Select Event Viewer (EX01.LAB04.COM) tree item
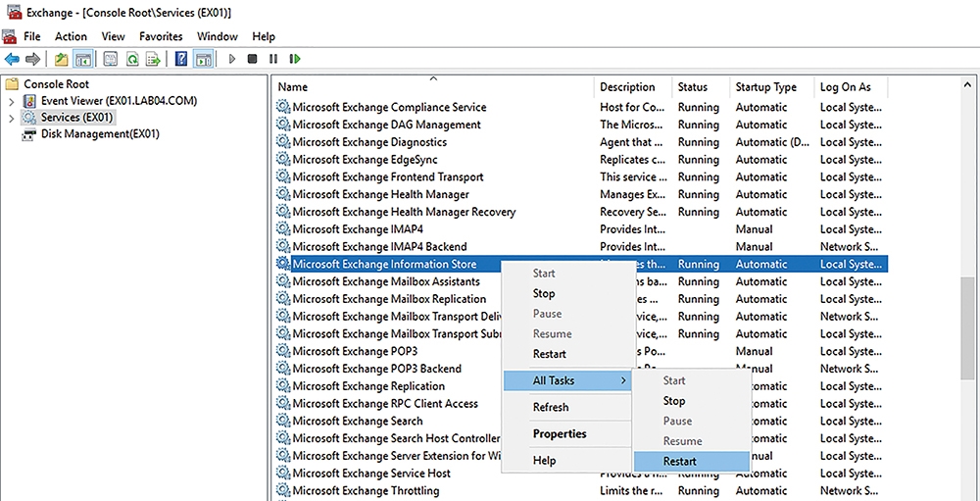Image resolution: width=980 pixels, height=501 pixels. pos(120,101)
